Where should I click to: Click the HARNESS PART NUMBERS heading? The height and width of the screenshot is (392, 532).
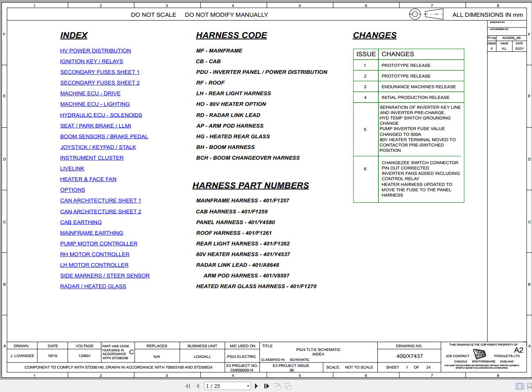251,186
